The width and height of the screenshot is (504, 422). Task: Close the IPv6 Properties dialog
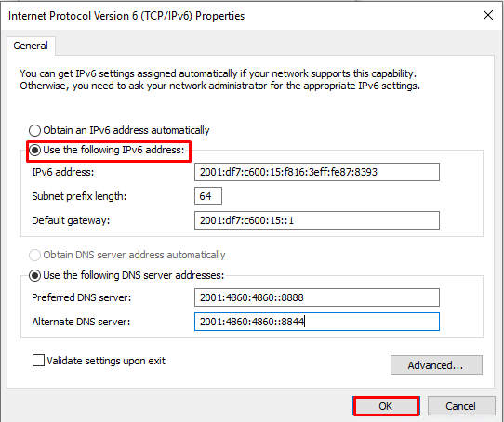tap(488, 15)
